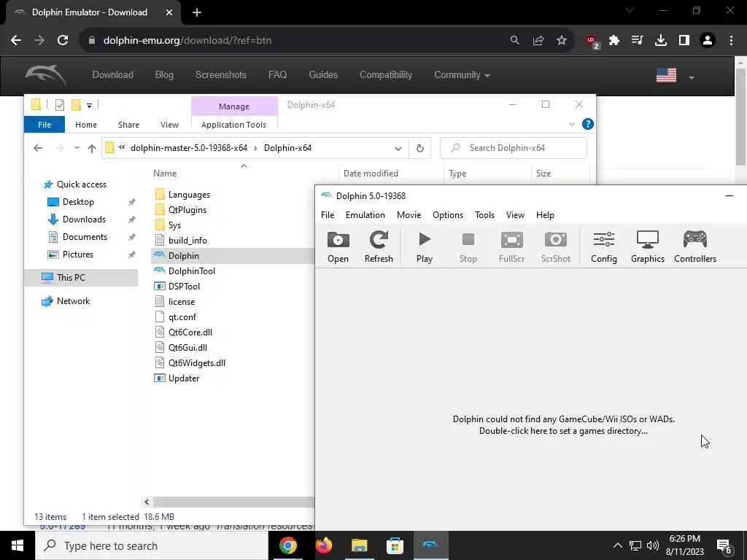Go to Desktop in Explorer sidebar
747x560 pixels.
click(78, 202)
